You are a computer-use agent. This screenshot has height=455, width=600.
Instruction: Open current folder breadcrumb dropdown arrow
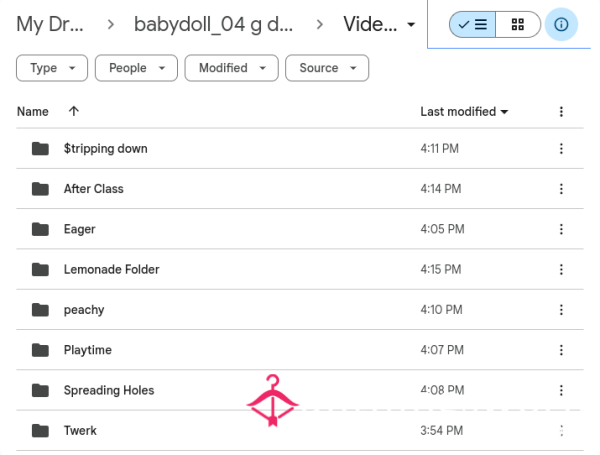click(411, 25)
